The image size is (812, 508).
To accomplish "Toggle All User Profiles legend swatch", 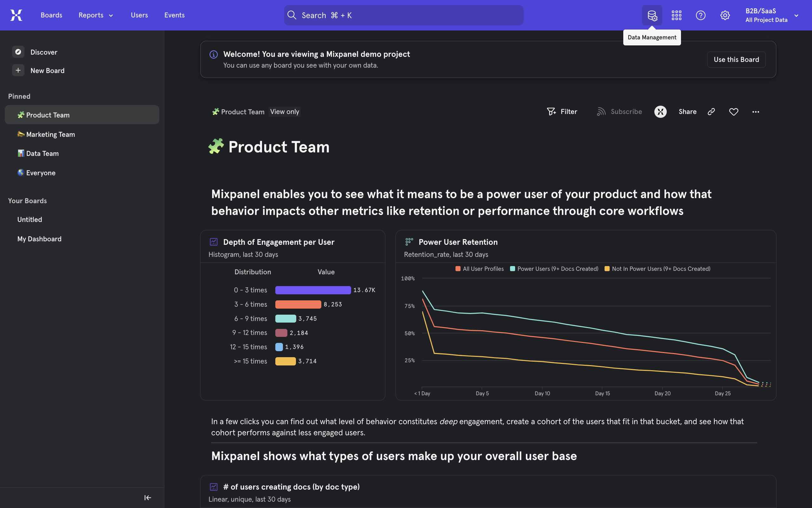I will tap(458, 269).
